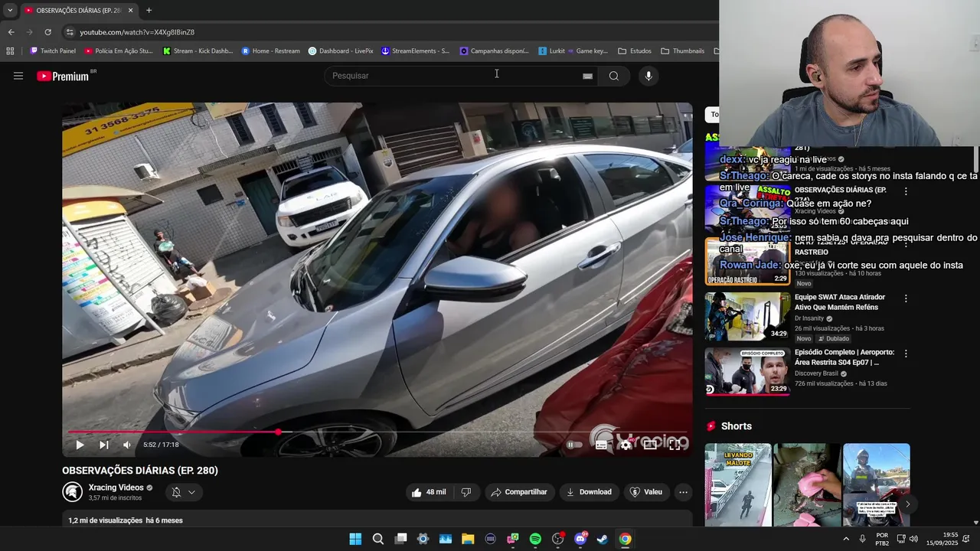The image size is (980, 551).
Task: Open Polícia Em Ação Stu... bookmark
Action: pos(119,51)
